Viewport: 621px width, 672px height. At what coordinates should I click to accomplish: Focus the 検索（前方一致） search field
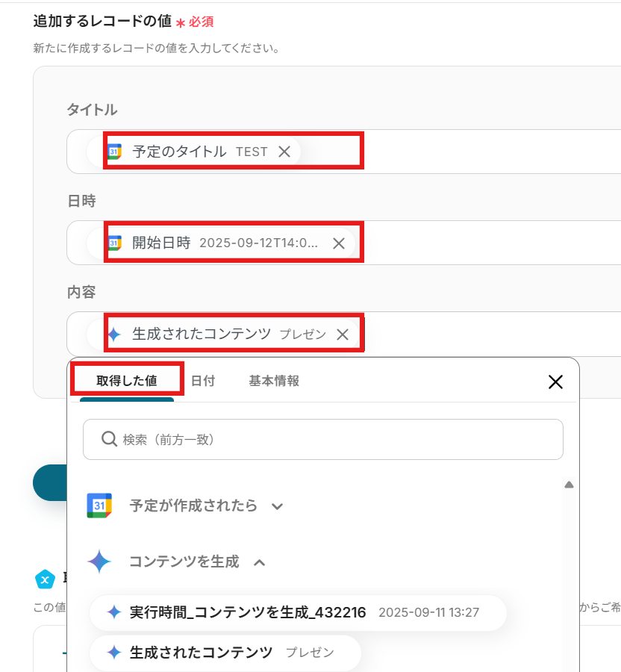(323, 439)
